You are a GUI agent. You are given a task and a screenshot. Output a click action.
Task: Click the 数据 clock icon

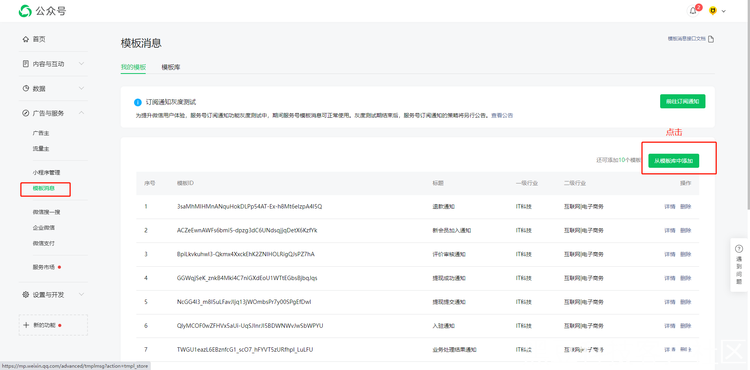(x=26, y=88)
